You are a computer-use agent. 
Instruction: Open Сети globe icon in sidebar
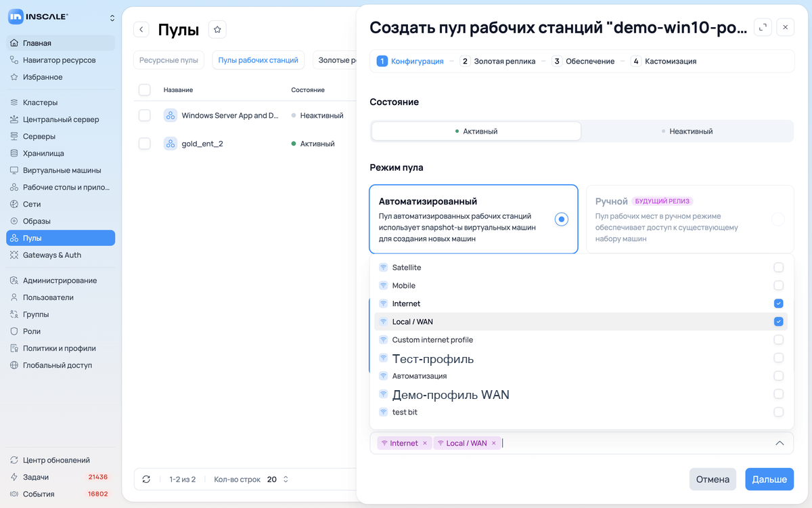(x=14, y=204)
